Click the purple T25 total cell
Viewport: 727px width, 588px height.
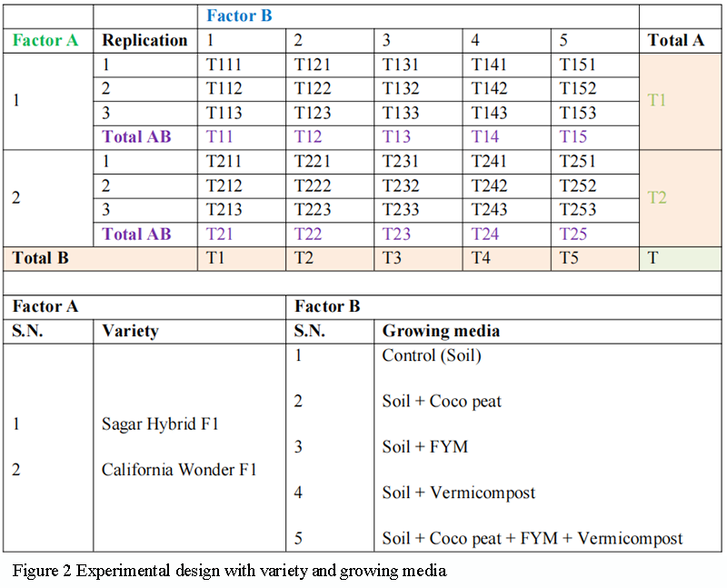coord(573,234)
